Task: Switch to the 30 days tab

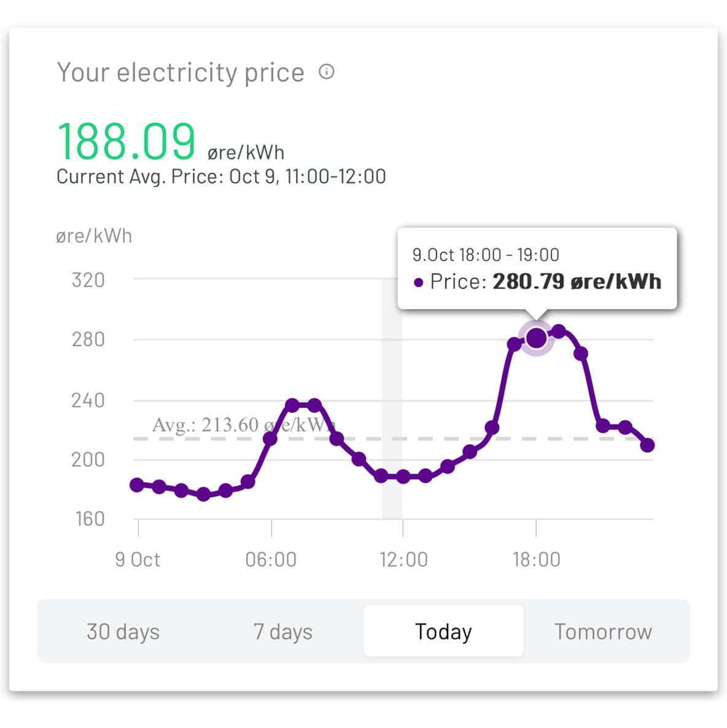Action: click(x=123, y=632)
